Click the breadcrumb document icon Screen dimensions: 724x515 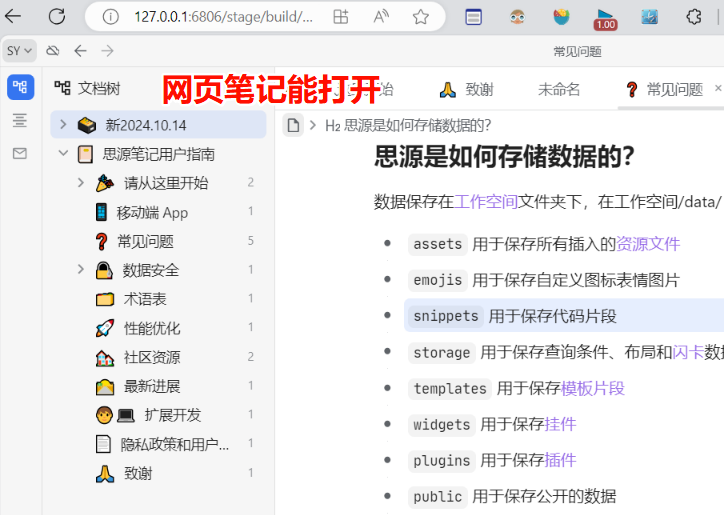pyautogui.click(x=293, y=125)
